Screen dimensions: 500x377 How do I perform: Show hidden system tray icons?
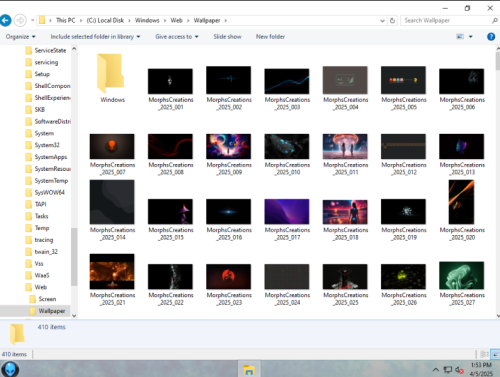click(x=436, y=370)
